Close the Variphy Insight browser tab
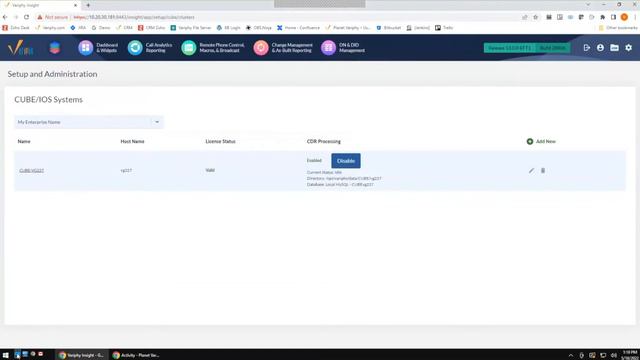Image resolution: width=640 pixels, height=360 pixels. click(76, 5)
